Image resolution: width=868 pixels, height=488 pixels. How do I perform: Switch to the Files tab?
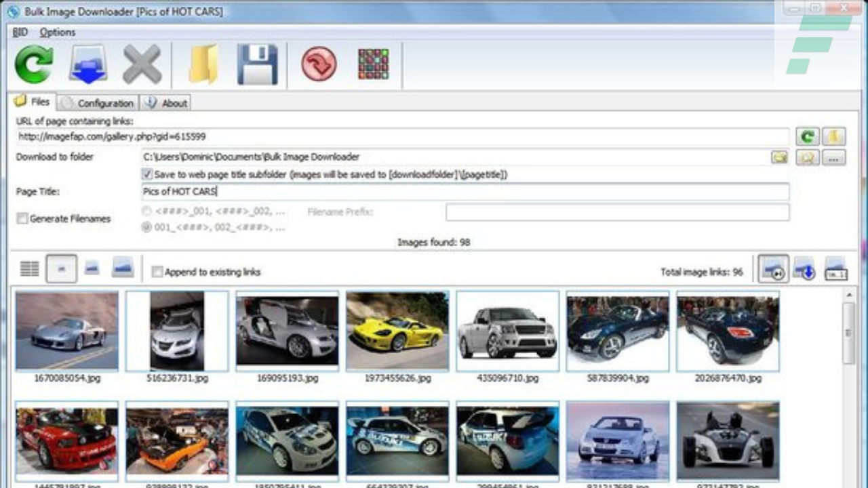point(32,102)
